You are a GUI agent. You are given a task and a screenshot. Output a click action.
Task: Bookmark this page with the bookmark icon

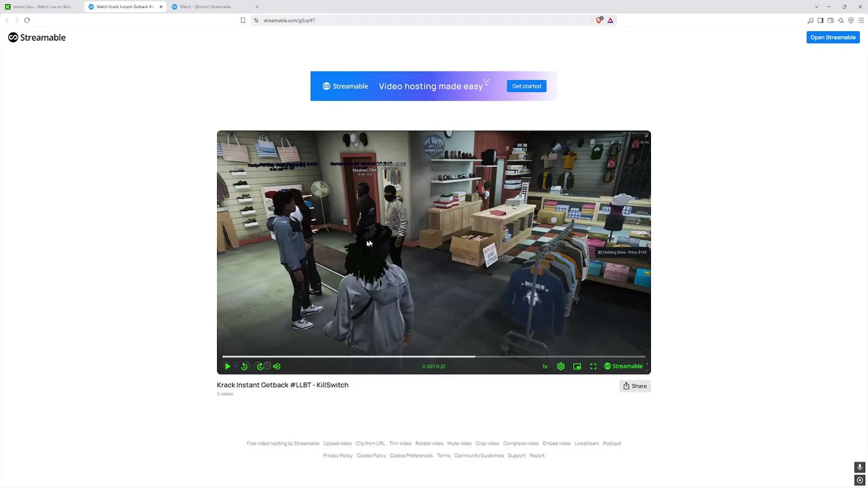[243, 20]
